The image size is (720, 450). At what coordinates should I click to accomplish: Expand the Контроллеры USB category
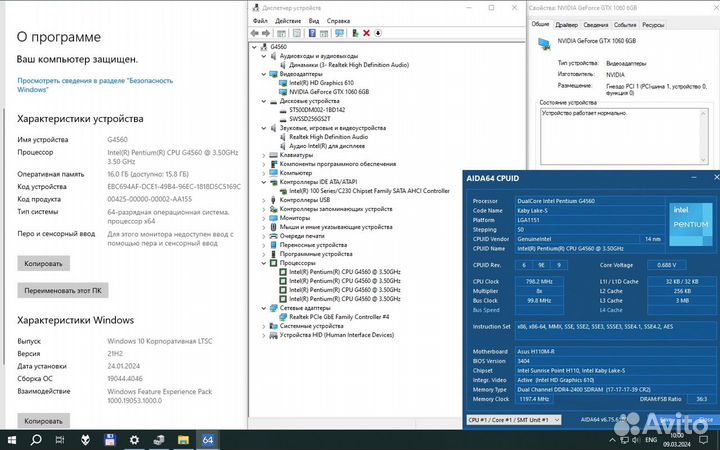tap(264, 200)
